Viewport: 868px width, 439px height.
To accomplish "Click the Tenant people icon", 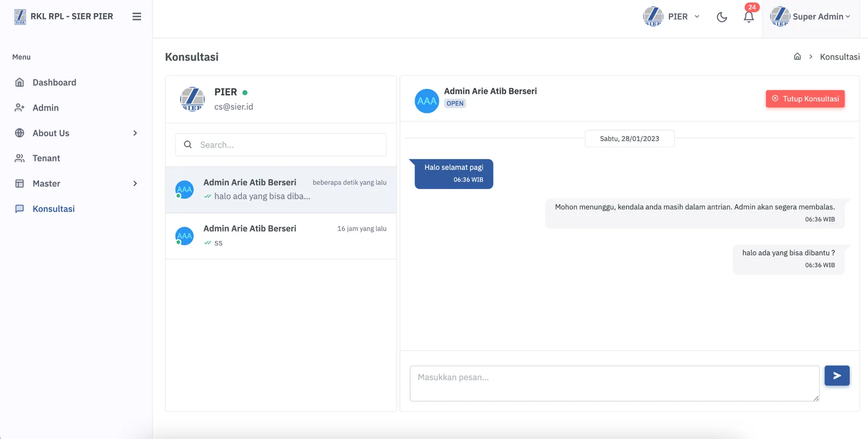I will pos(20,158).
